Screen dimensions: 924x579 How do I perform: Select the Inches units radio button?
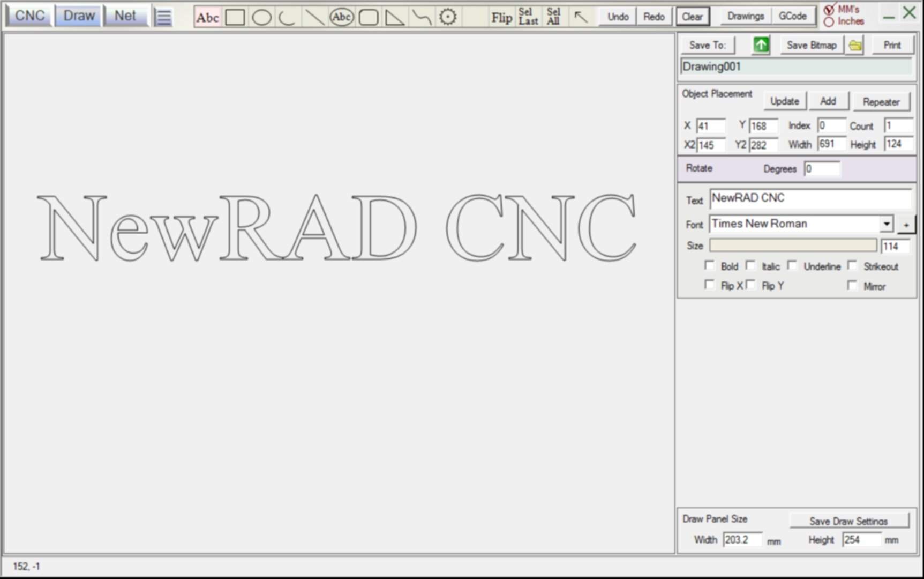pyautogui.click(x=829, y=22)
